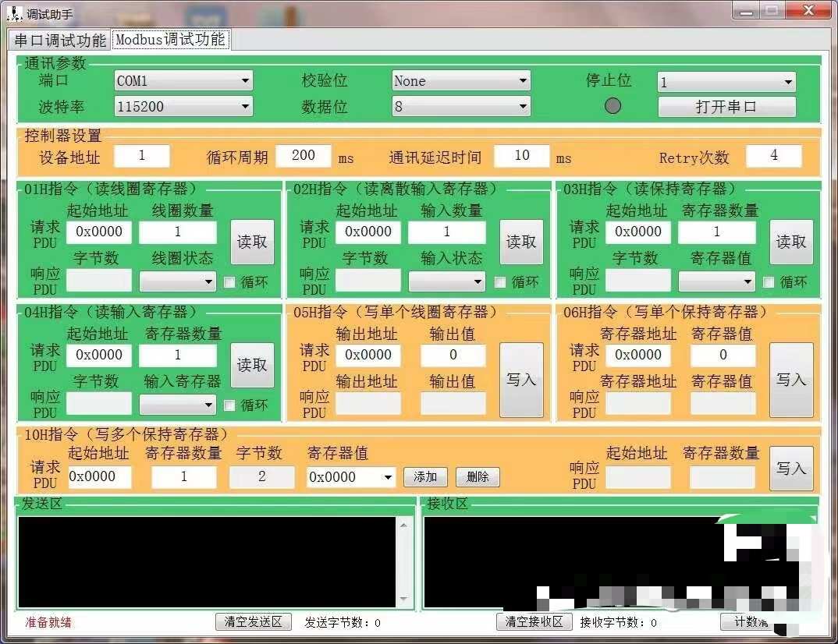Open 02H 输入状态 dropdown
The image size is (838, 644).
(447, 281)
